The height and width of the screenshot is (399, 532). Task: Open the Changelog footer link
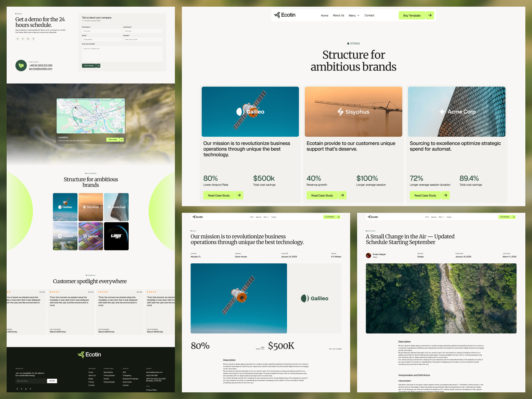127,375
